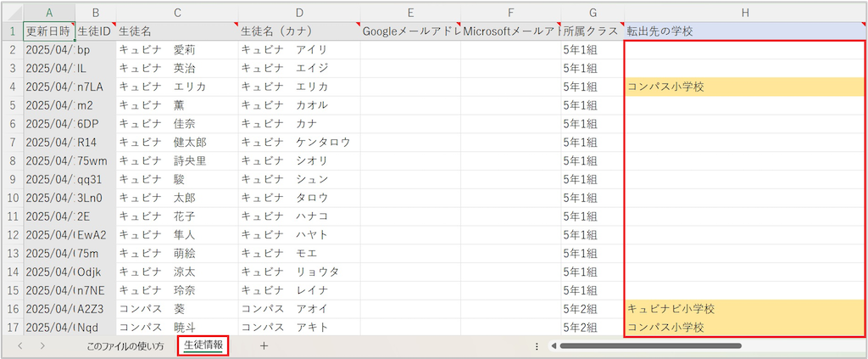Click cell キュビナ 太郎
Viewport: 868px width, 359px height.
[177, 198]
